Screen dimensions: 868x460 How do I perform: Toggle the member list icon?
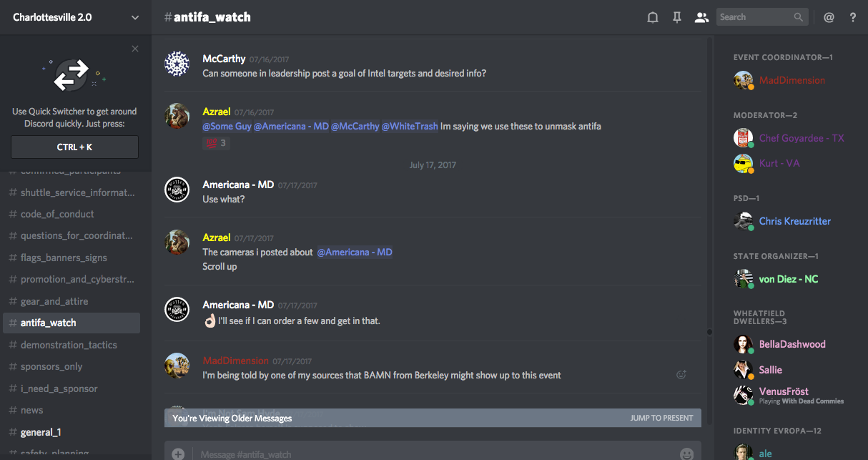(x=701, y=17)
